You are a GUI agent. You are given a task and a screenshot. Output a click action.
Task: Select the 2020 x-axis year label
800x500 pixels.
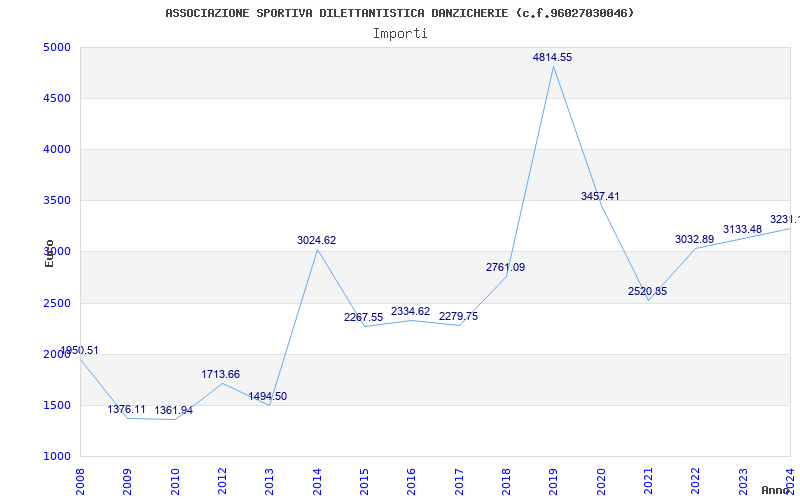click(601, 482)
